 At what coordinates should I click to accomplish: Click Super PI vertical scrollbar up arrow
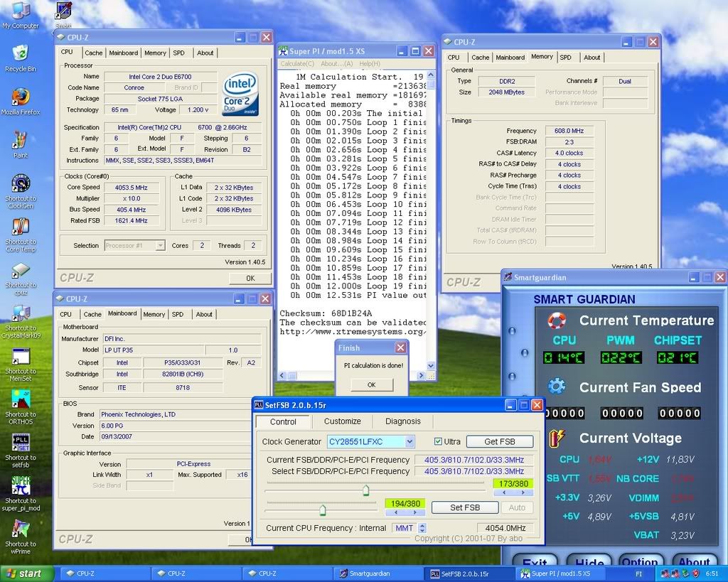[431, 74]
